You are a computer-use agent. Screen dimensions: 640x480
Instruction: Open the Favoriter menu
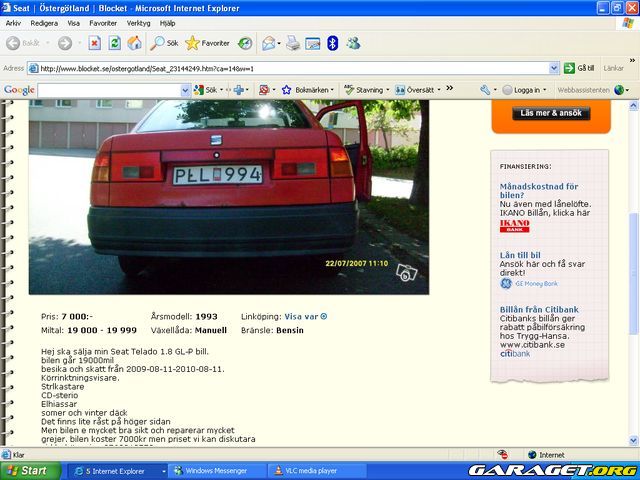coord(103,23)
